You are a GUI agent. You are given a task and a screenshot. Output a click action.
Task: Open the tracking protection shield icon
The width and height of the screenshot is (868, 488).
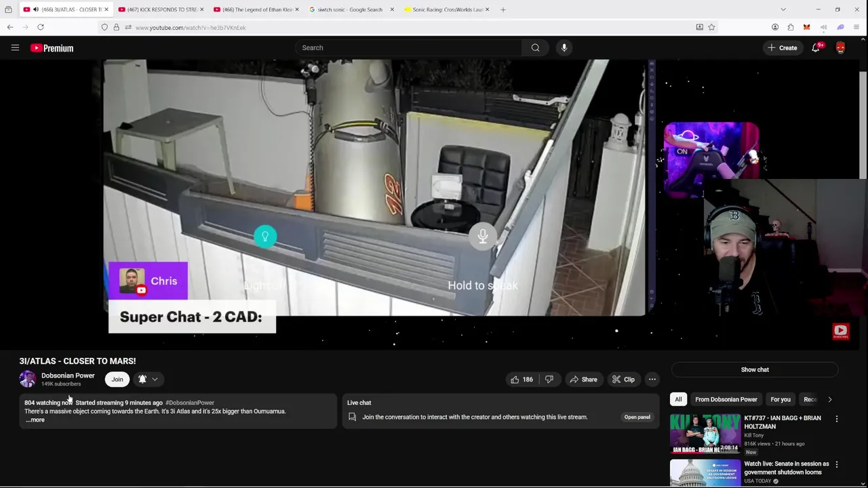click(104, 27)
